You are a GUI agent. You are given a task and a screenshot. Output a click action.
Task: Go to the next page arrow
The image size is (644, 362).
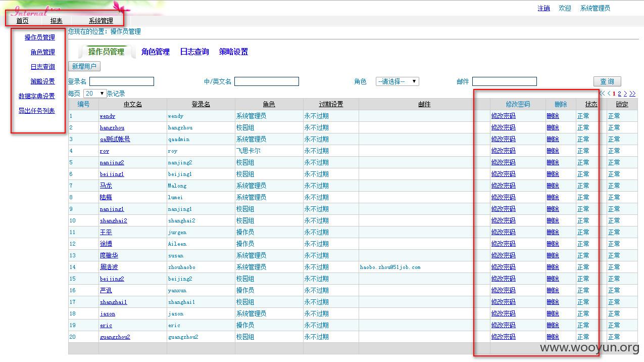pyautogui.click(x=625, y=94)
